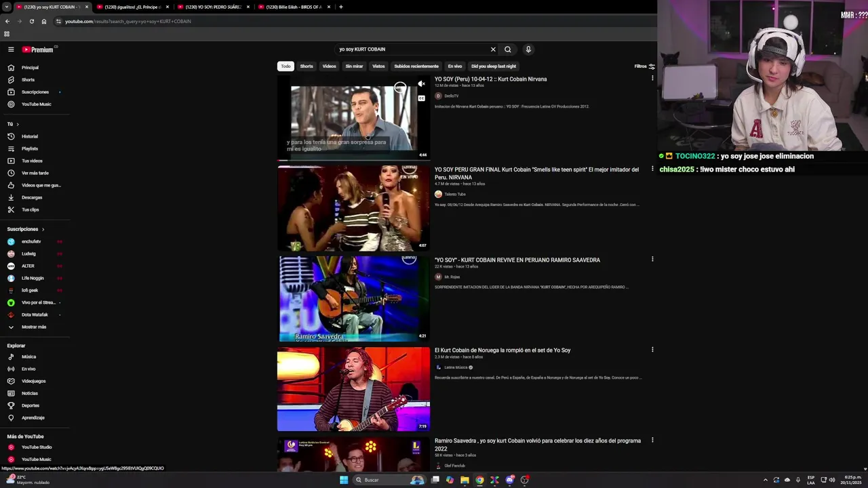The width and height of the screenshot is (868, 488).
Task: Open the Mr. Rojas channel link
Action: tap(452, 277)
